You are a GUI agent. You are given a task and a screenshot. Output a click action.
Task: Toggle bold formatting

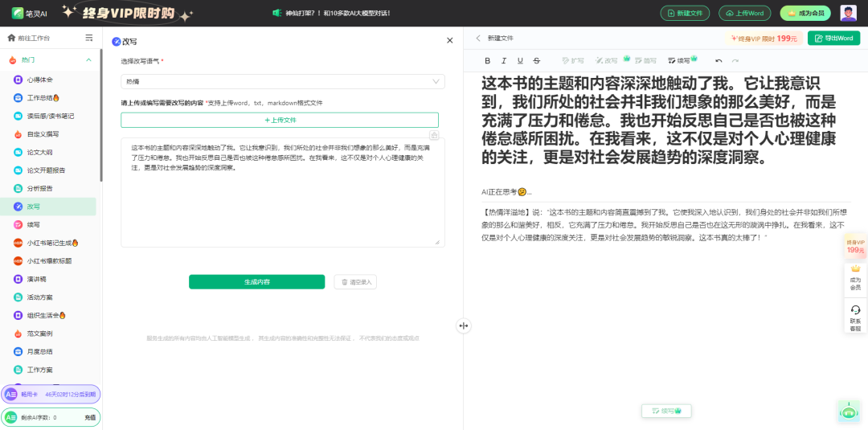click(487, 60)
